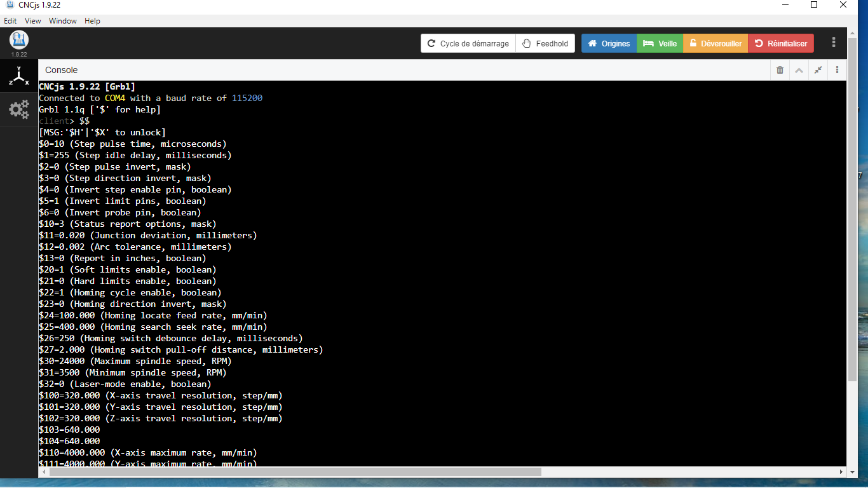Open the settings gears sidebar icon
Screen dimensions: 868x488
pyautogui.click(x=19, y=109)
